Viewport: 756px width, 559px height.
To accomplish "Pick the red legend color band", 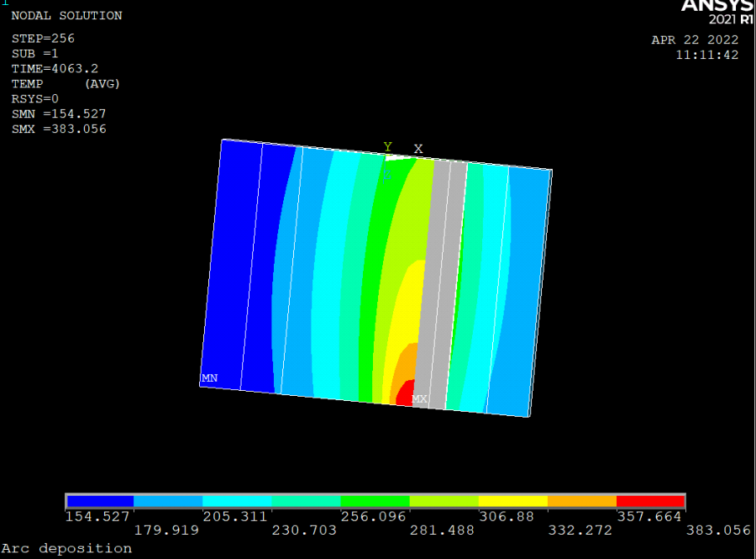I will click(x=650, y=501).
